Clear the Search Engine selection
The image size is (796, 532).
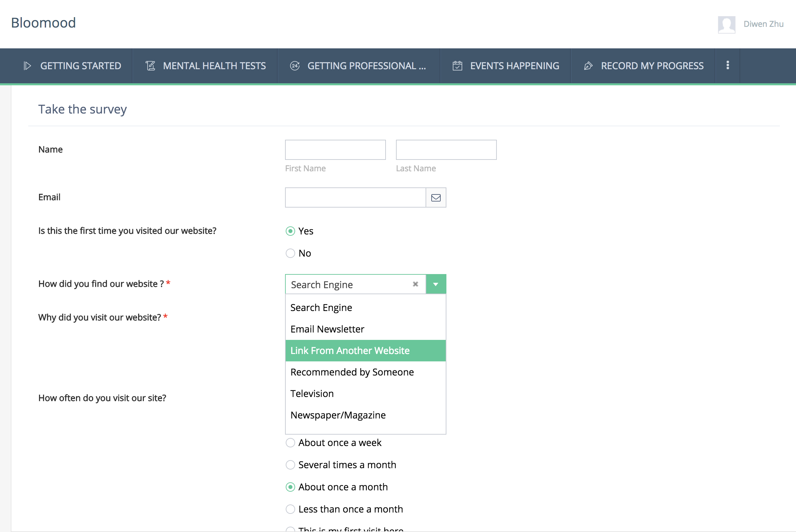(x=415, y=284)
